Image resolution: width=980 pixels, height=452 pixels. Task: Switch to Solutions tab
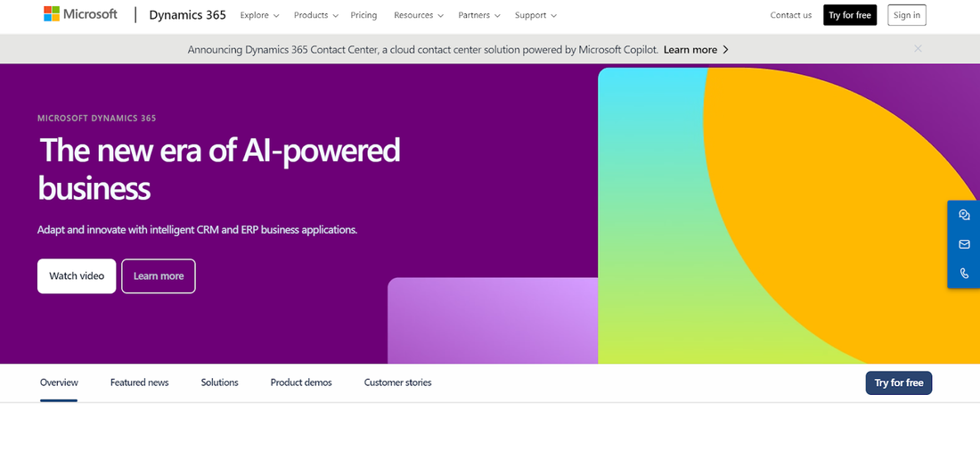point(219,382)
